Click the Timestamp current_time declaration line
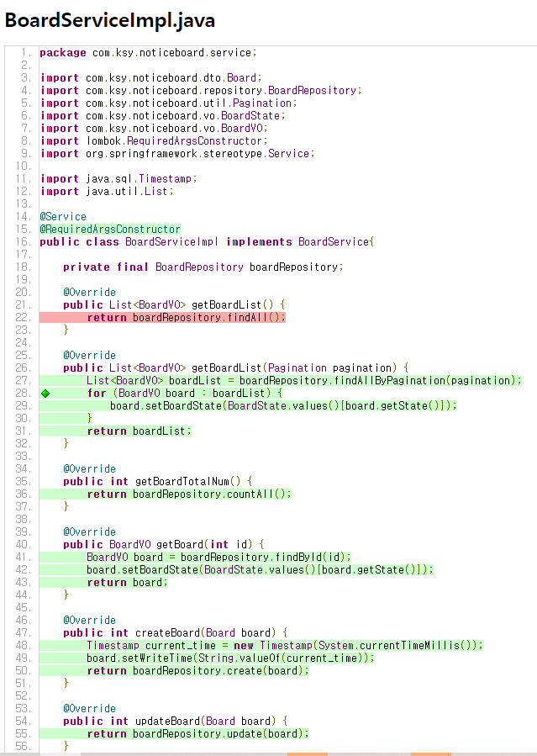This screenshot has height=756, width=537. pyautogui.click(x=285, y=645)
